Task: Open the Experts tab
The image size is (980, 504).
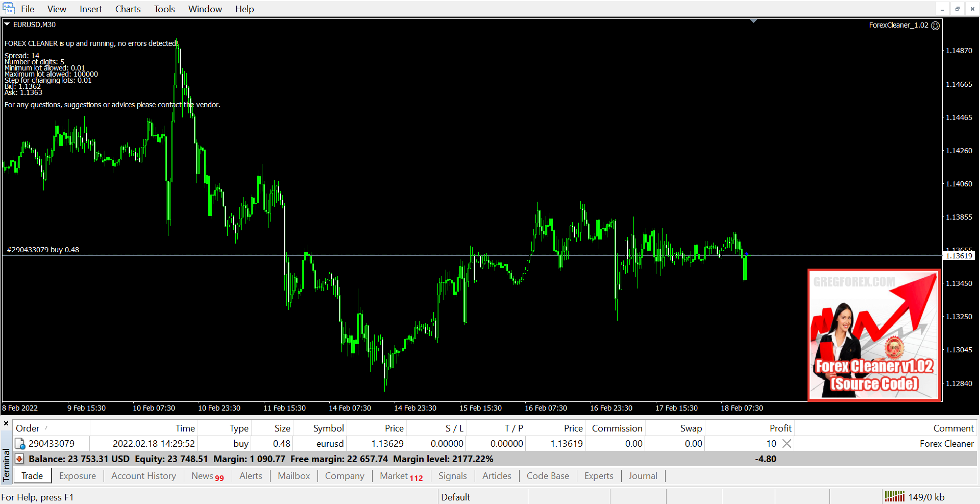Action: pyautogui.click(x=598, y=476)
